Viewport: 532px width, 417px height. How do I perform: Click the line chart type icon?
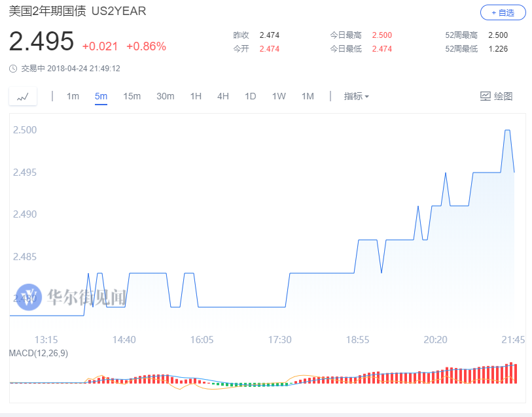pos(23,97)
